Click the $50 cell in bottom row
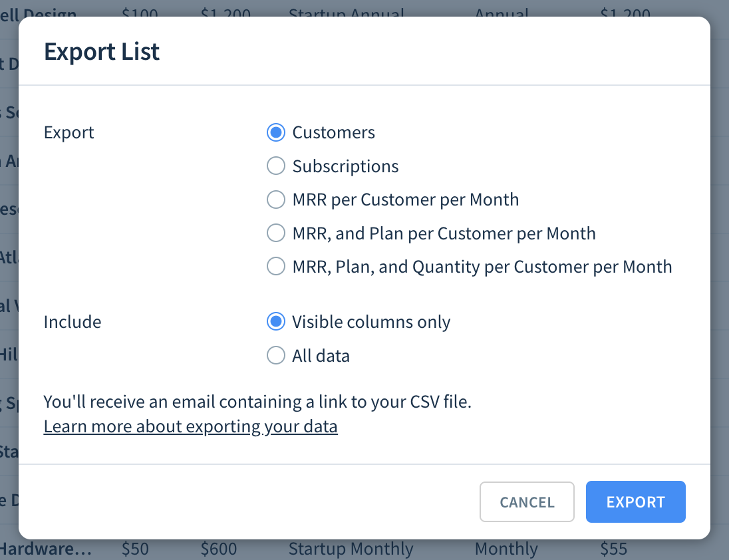 click(135, 549)
